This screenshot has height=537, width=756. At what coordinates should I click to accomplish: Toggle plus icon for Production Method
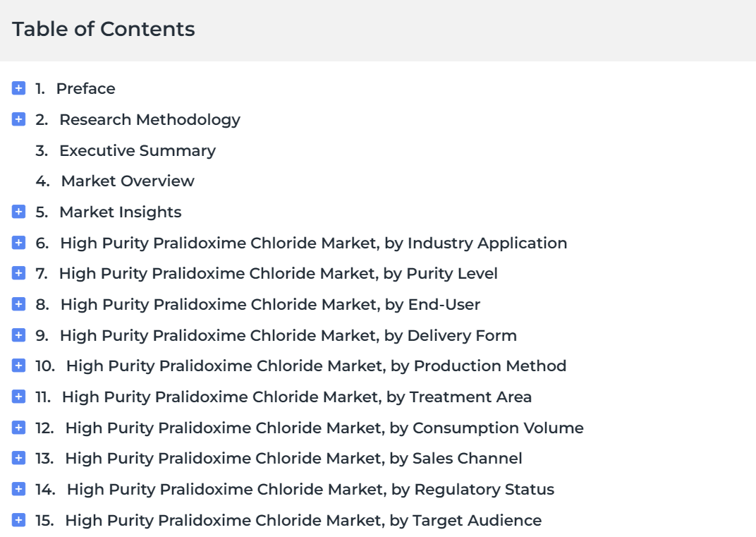(18, 366)
